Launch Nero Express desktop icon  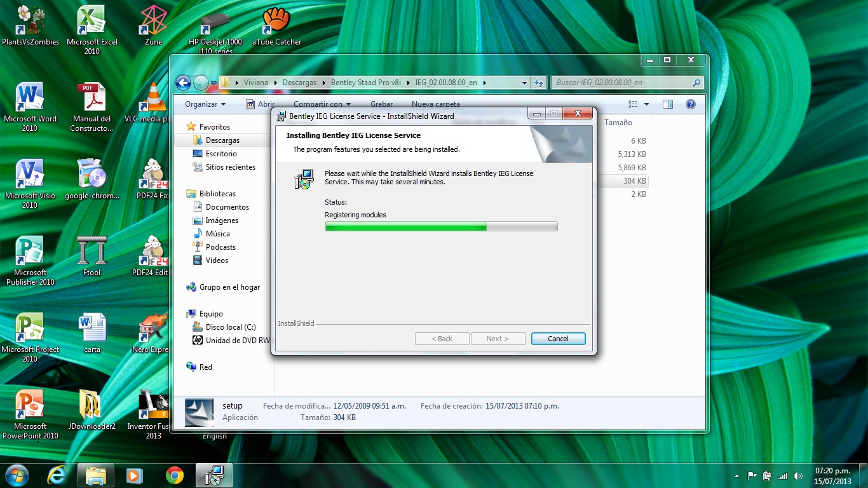151,333
